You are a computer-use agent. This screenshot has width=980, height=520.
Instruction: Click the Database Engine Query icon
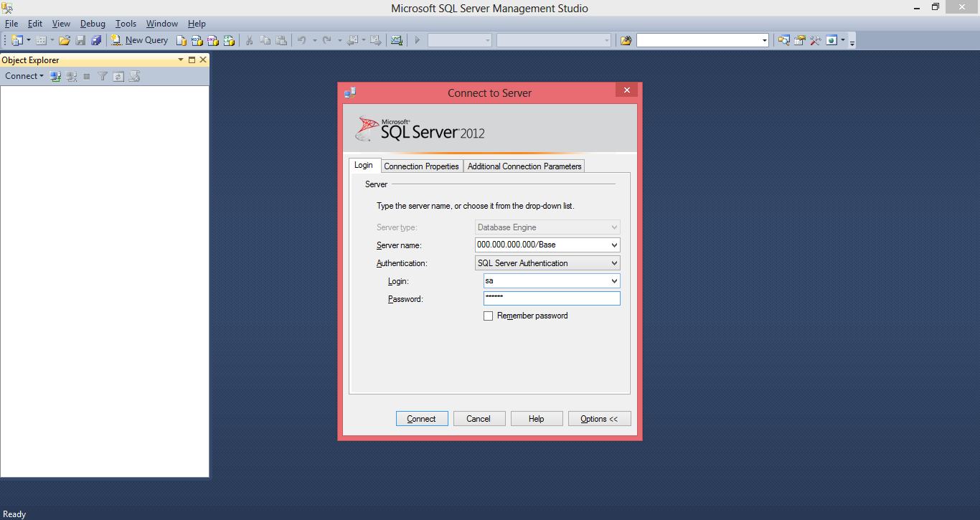[182, 40]
